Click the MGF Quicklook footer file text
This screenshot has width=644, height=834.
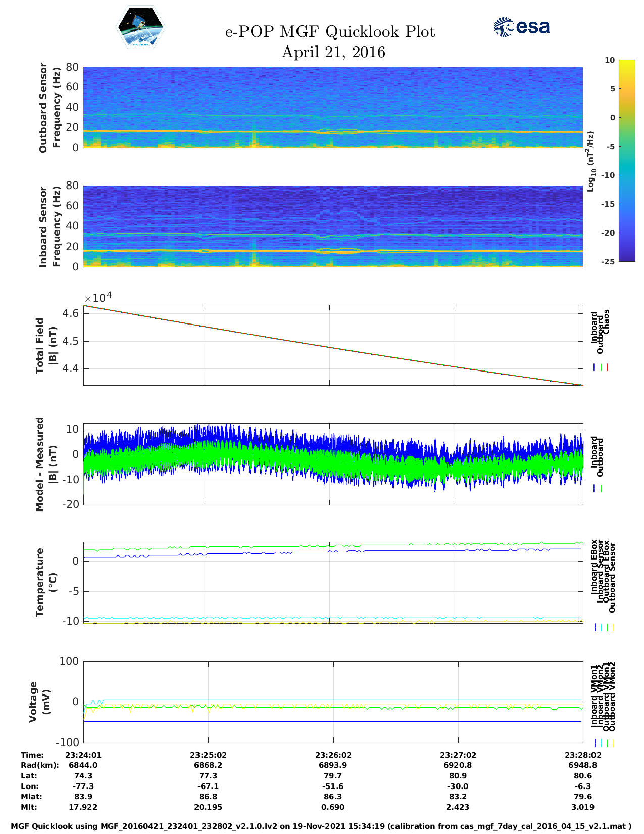click(x=321, y=826)
